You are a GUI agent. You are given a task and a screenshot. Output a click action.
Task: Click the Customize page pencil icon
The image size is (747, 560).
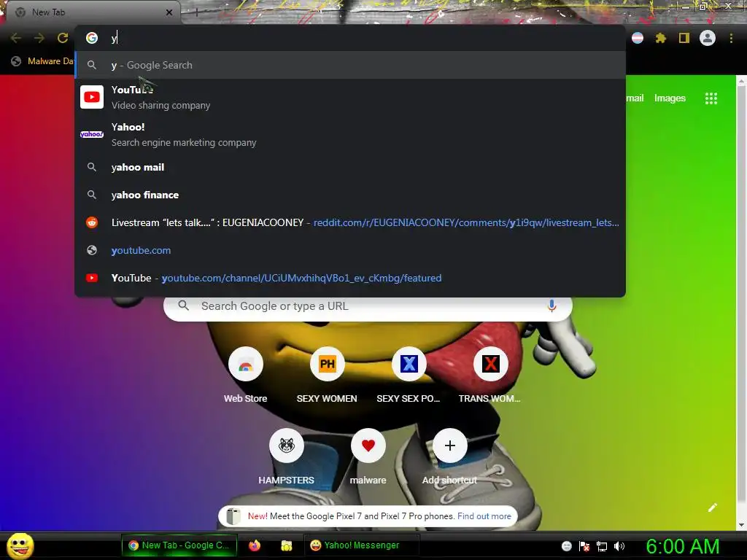[x=712, y=507]
